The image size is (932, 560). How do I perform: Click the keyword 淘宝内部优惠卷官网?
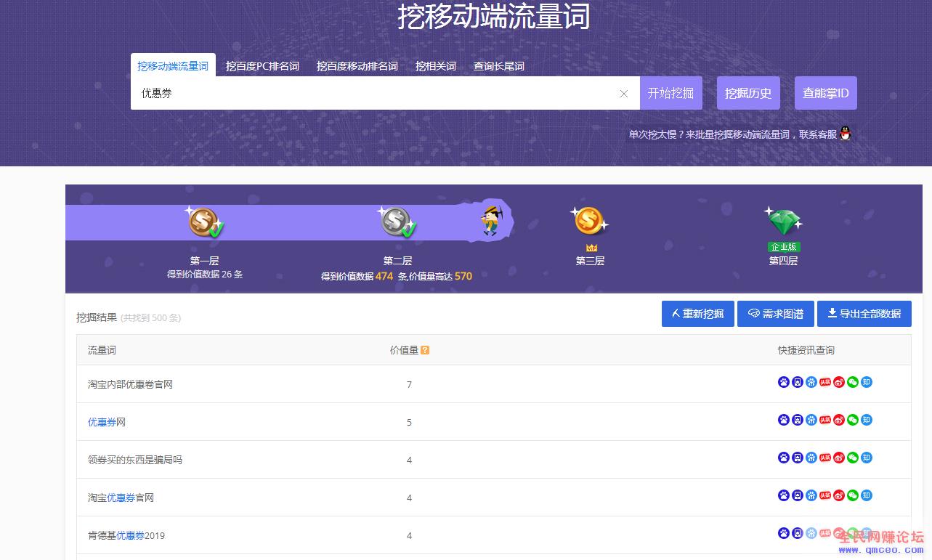pos(130,384)
